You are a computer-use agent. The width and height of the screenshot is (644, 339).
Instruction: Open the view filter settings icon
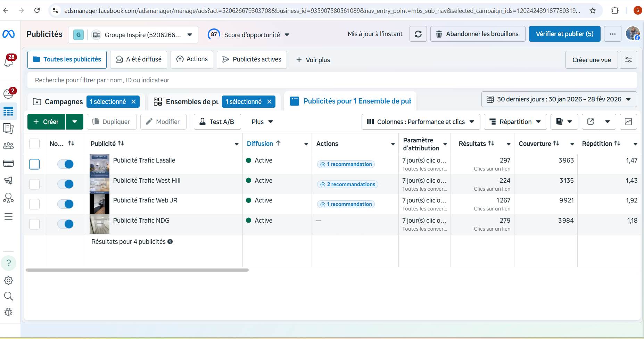pyautogui.click(x=628, y=60)
